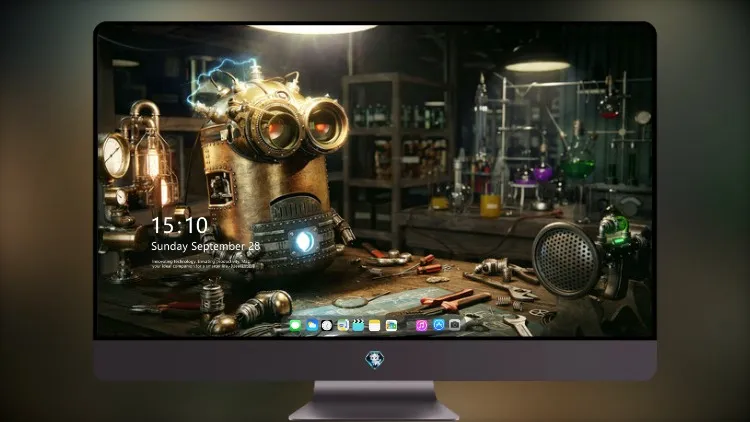Click the small slogan text below the date
This screenshot has width=750, height=422.
coord(202,264)
